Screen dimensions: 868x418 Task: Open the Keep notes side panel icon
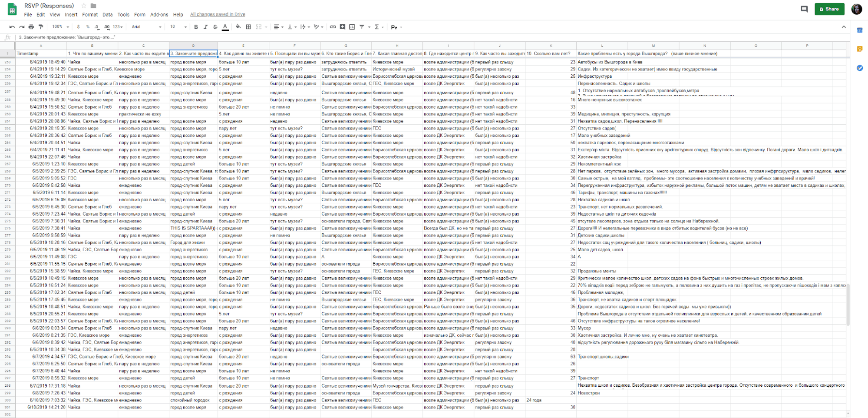(859, 49)
